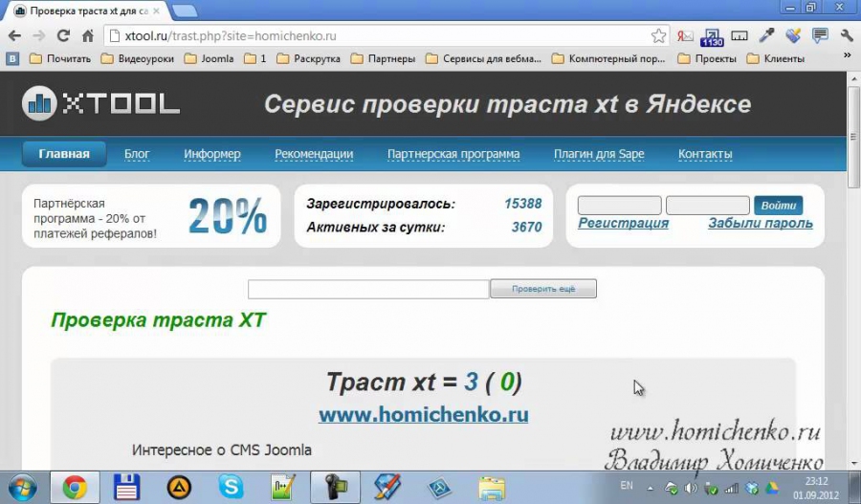Open Google Drive tray icon
Screen dimensions: 861x504
[x=772, y=488]
